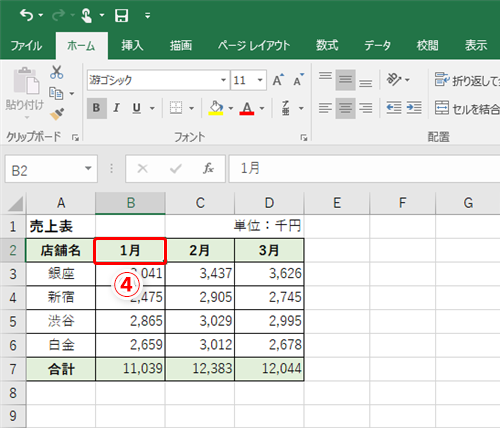500x428 pixels.
Task: Open the 游ゴシック font name dropdown
Action: pos(223,80)
